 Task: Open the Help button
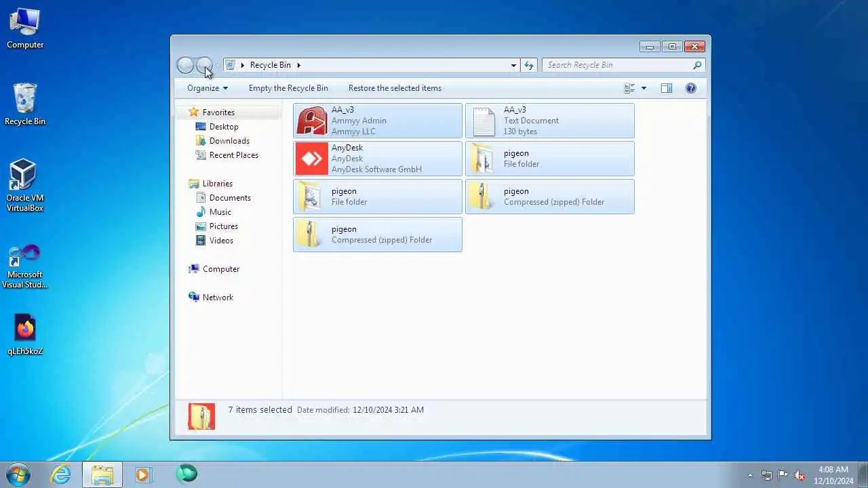(x=690, y=88)
